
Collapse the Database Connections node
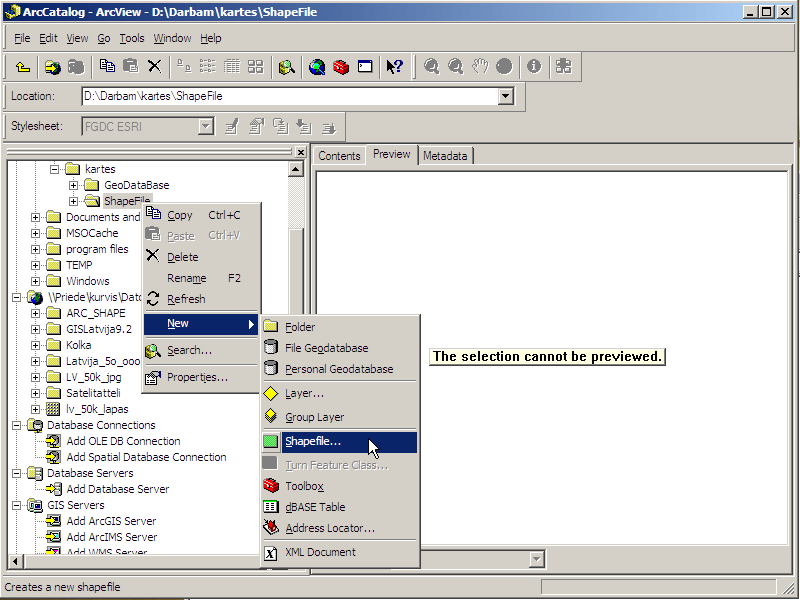16,425
